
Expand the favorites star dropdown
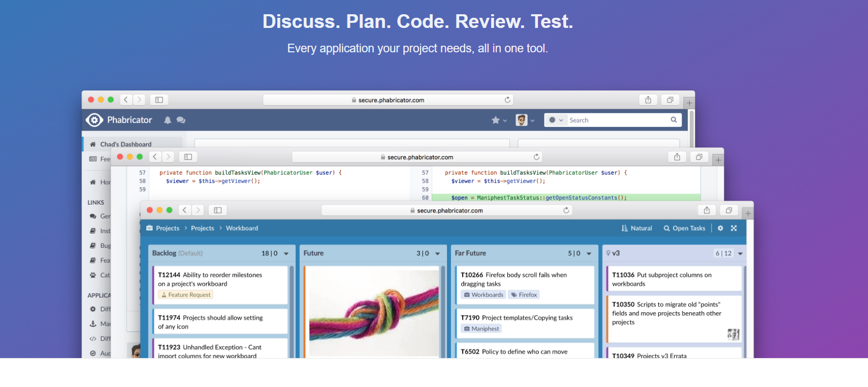(499, 120)
